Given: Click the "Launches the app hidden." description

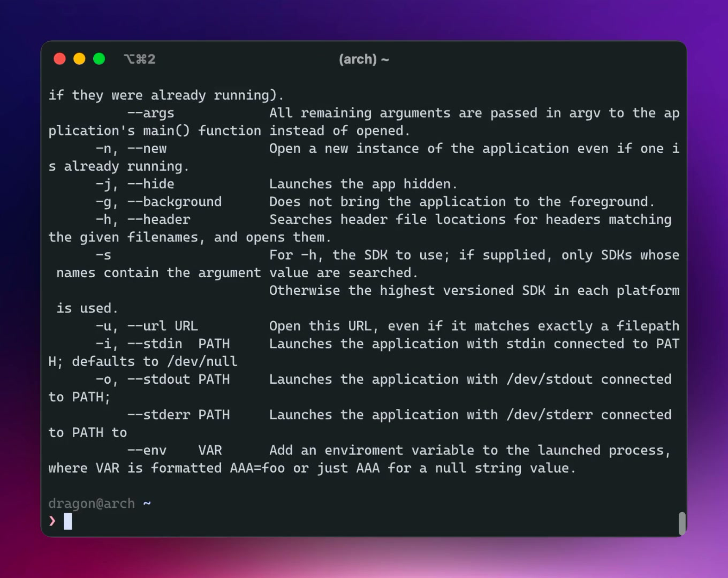Looking at the screenshot, I should 363,184.
